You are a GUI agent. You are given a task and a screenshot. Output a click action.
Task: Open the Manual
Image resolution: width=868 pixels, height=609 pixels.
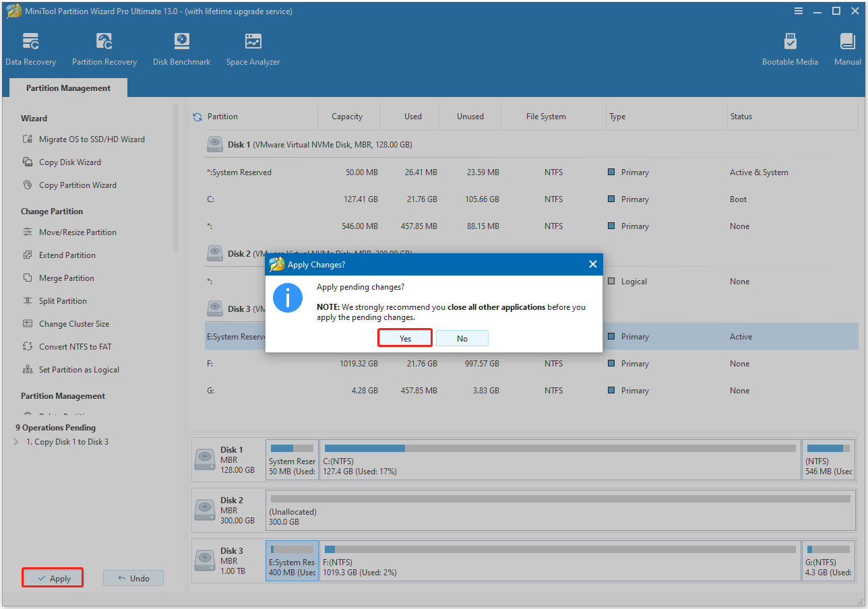pos(846,47)
